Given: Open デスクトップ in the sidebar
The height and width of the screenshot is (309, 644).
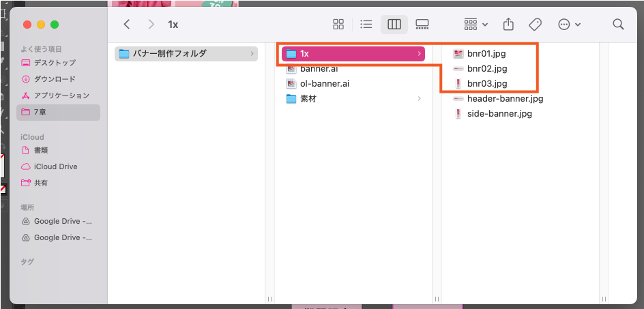Looking at the screenshot, I should tap(58, 63).
